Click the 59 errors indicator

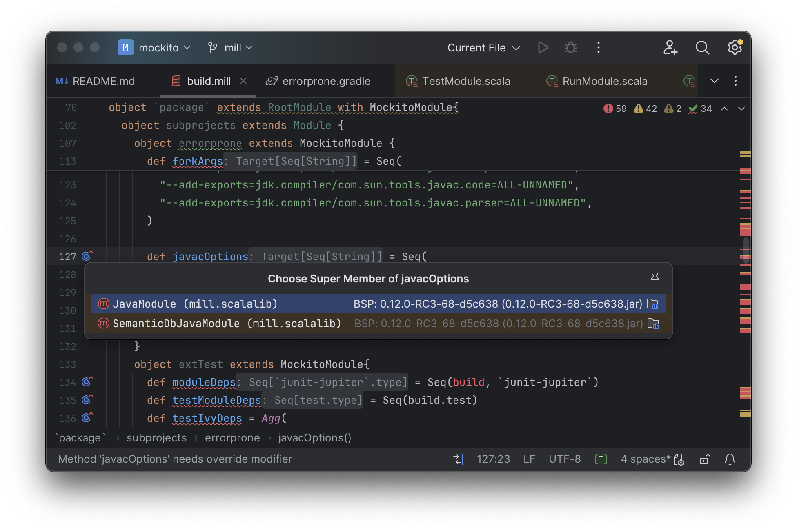614,109
